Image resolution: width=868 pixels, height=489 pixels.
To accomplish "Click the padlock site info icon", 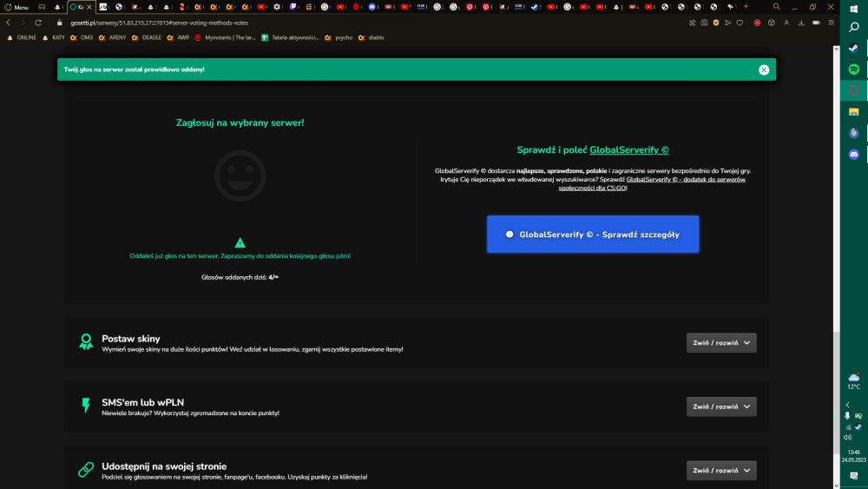I will tap(60, 23).
